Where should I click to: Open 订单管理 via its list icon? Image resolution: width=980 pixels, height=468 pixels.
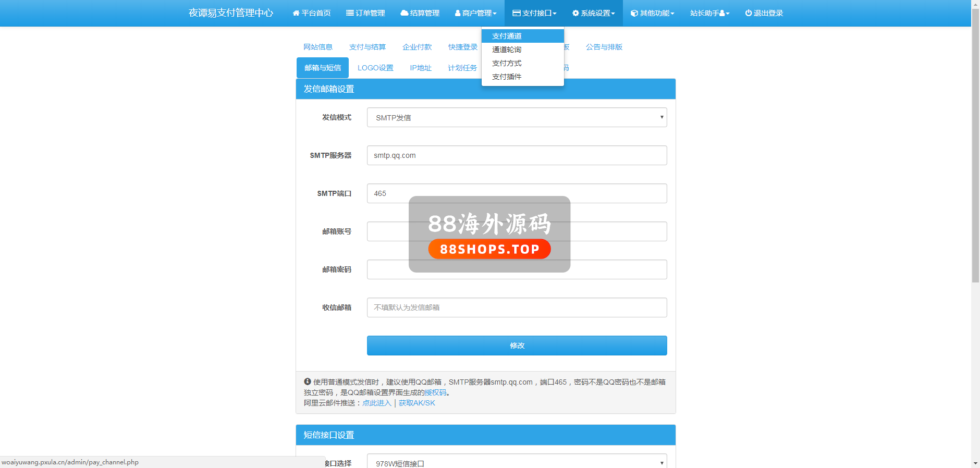(350, 13)
